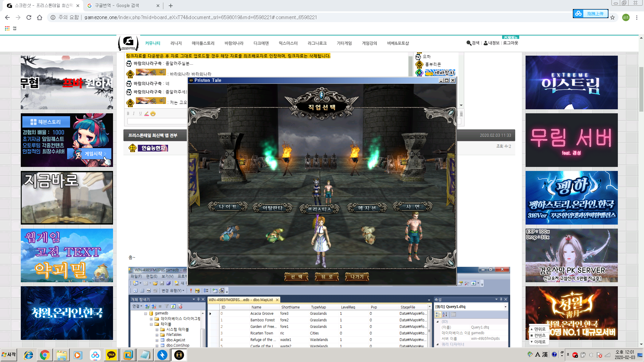Open the 라그나로크 menu item
This screenshot has height=362, width=644.
(x=317, y=43)
